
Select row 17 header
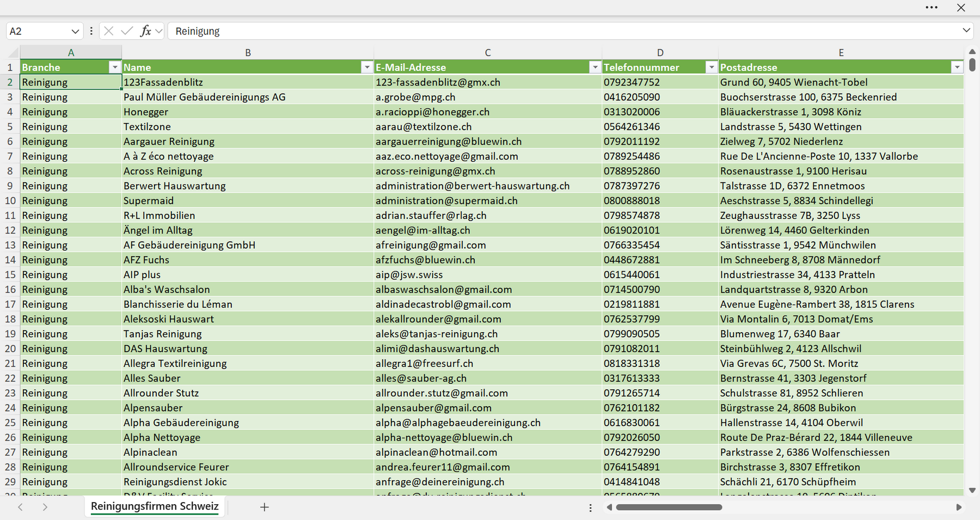(x=10, y=304)
